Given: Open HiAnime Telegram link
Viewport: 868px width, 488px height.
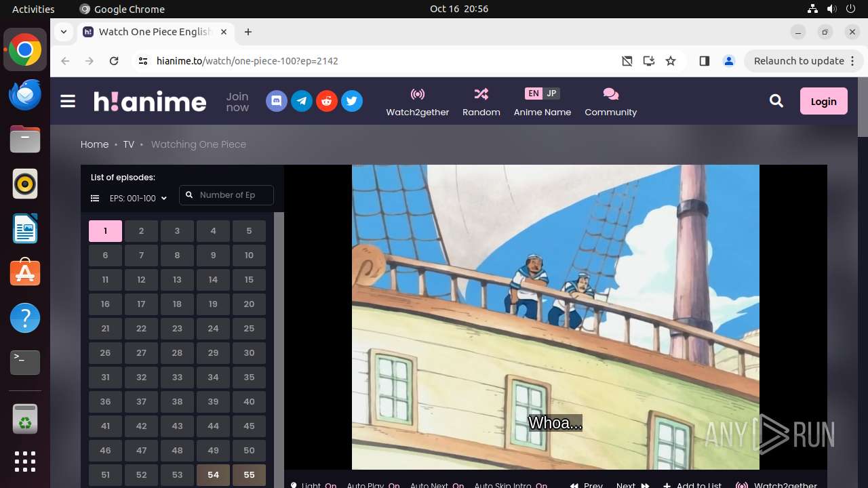Looking at the screenshot, I should (301, 101).
